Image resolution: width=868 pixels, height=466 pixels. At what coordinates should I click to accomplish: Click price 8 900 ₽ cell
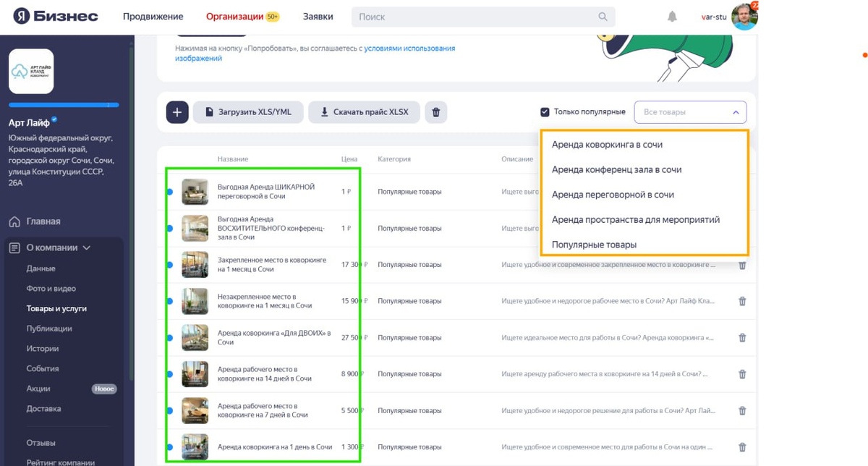tap(351, 374)
